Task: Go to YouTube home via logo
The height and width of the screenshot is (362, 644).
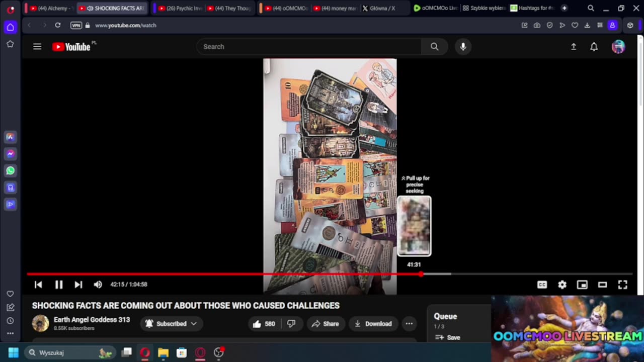Action: pyautogui.click(x=71, y=47)
